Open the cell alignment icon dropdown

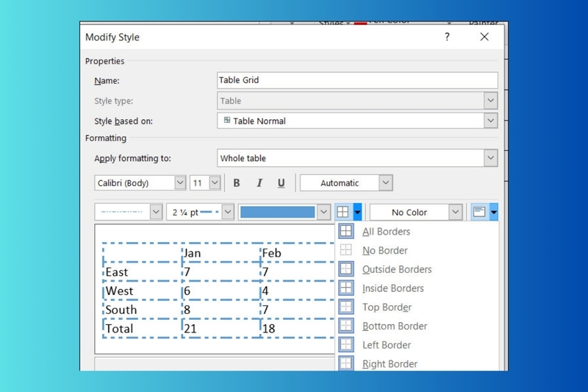[x=494, y=213]
